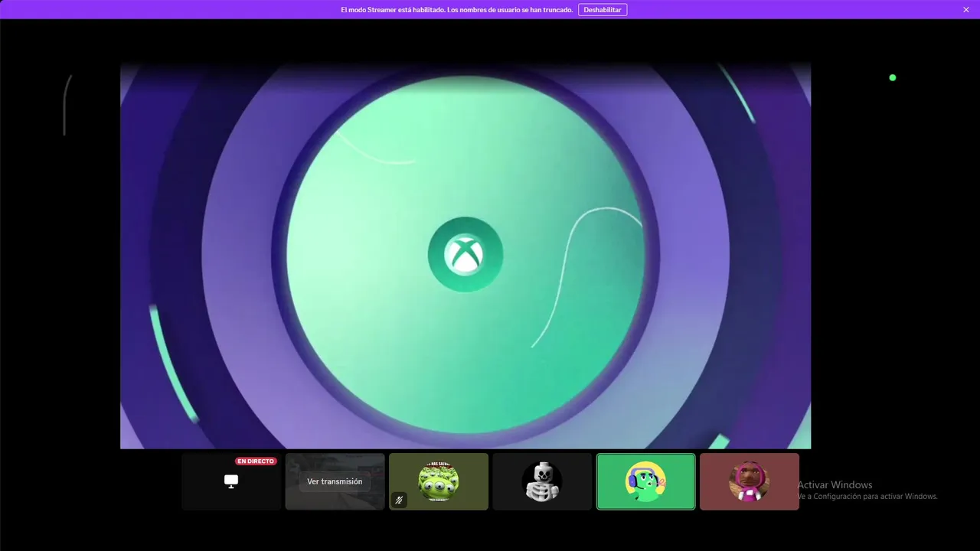Select the skeleton avatar participant tile
Viewport: 980px width, 551px height.
point(542,481)
